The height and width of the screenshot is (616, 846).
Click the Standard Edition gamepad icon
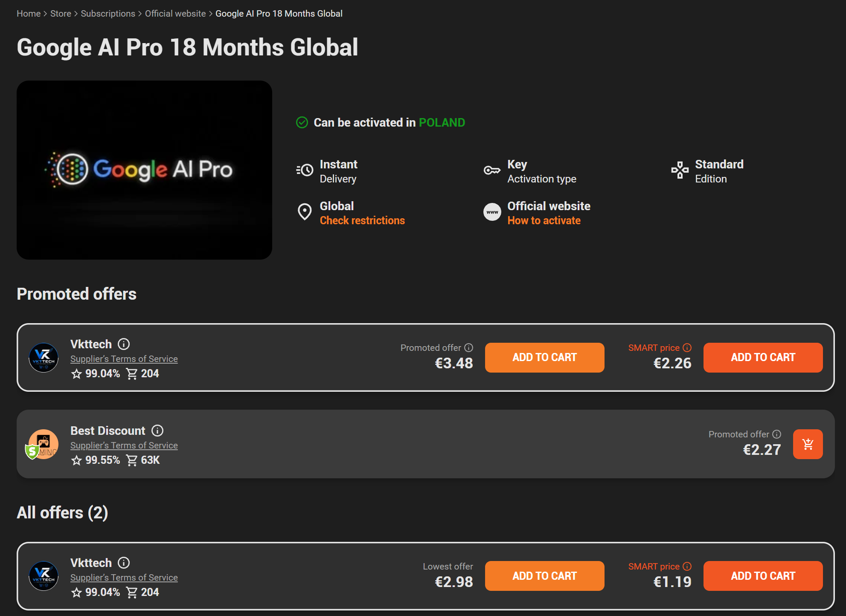680,170
